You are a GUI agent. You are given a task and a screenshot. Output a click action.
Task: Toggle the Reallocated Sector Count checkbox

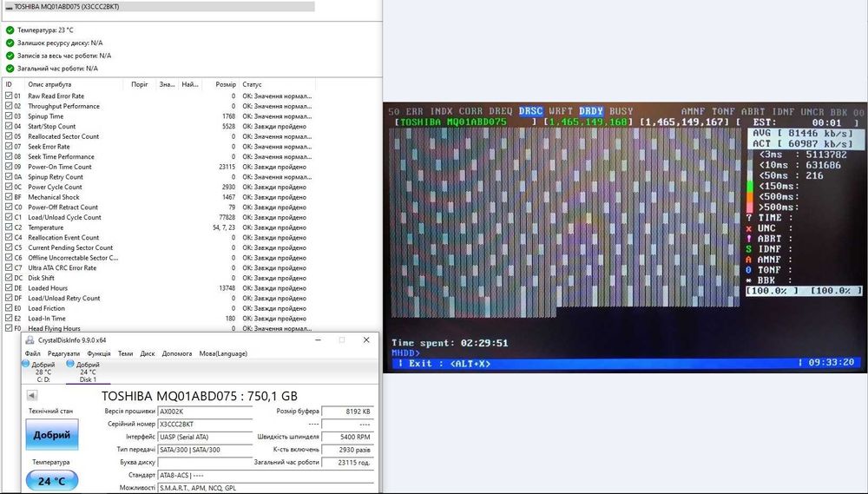point(9,136)
